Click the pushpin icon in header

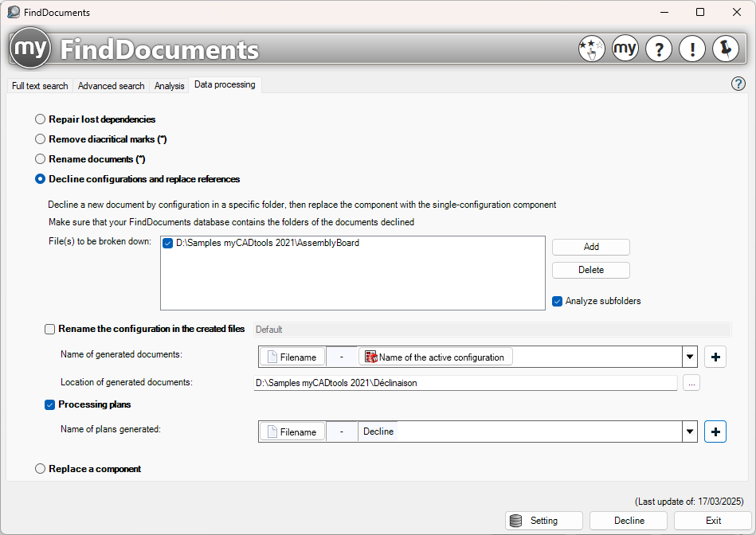click(x=726, y=49)
